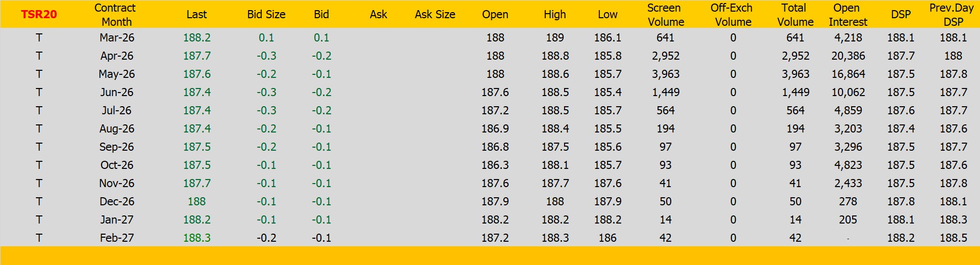Click the TSR20 header label
Screen dimensions: 980x265
(x=39, y=14)
